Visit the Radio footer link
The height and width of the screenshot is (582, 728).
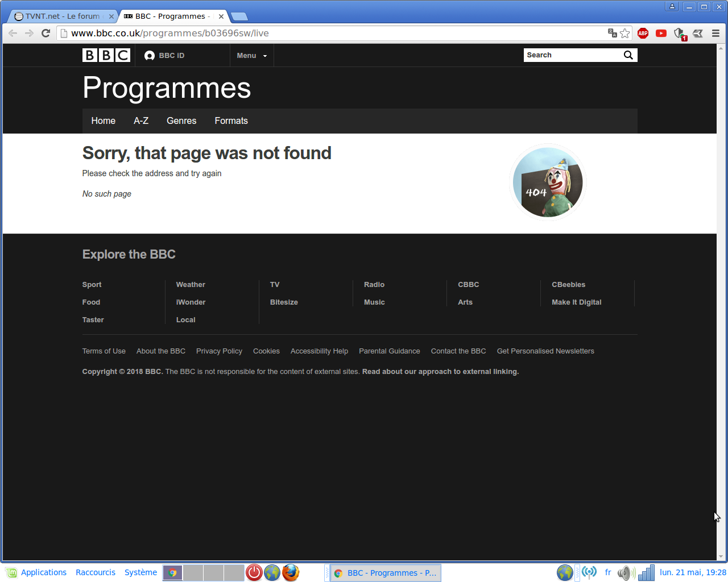point(374,285)
